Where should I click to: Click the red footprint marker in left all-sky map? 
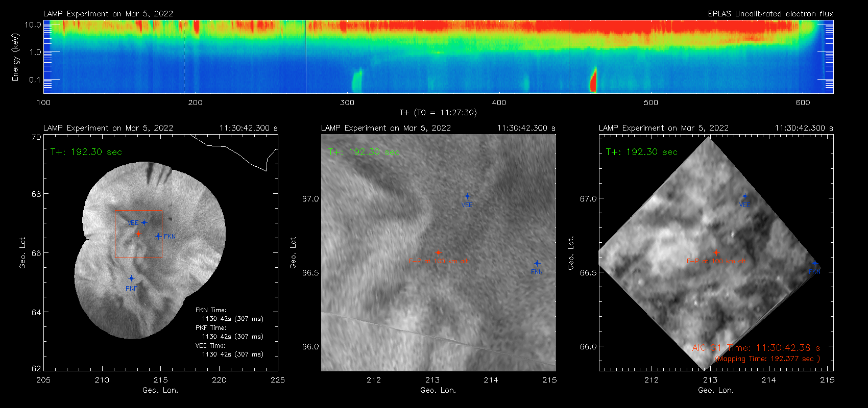[x=138, y=234]
